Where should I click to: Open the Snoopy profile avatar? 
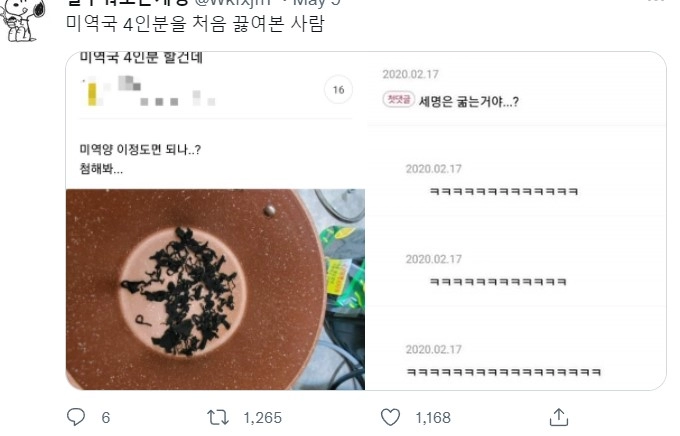coord(23,20)
